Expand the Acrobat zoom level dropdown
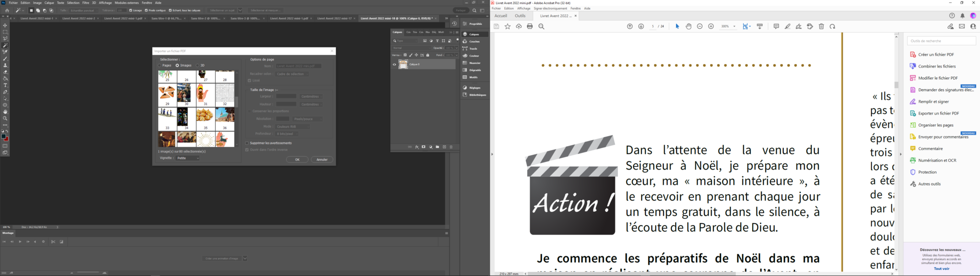Image resolution: width=980 pixels, height=276 pixels. point(735,26)
